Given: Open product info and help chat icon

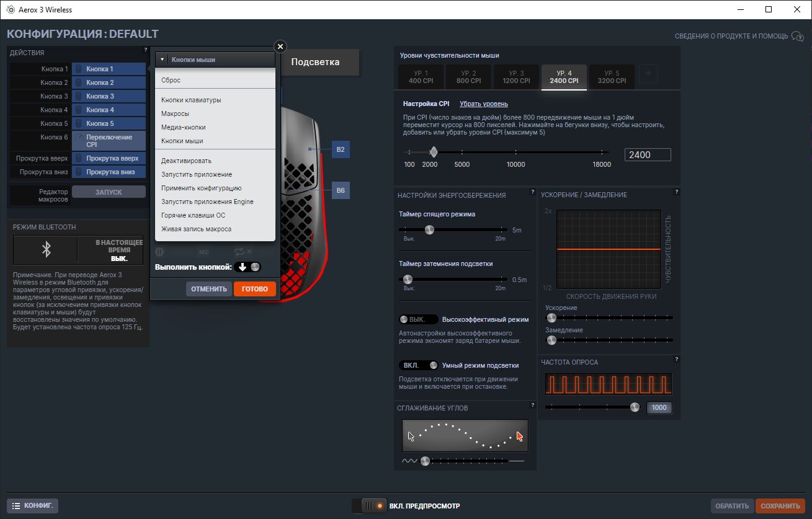Looking at the screenshot, I should pos(798,36).
